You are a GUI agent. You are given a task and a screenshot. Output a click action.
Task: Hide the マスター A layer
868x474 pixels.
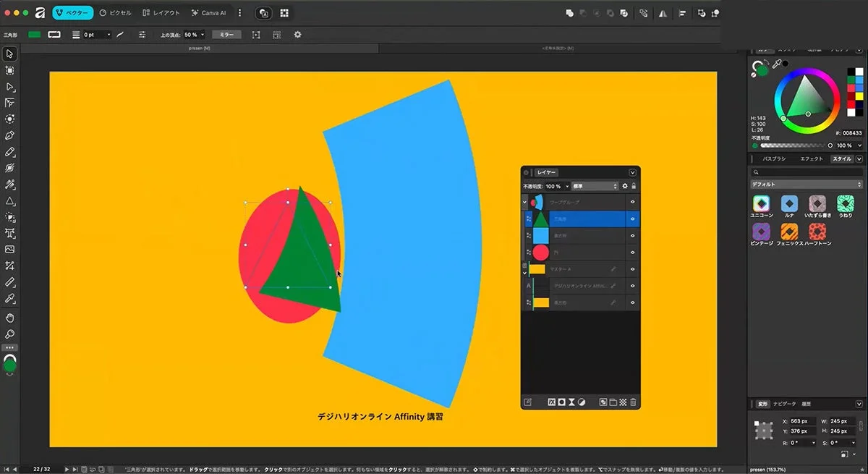point(634,266)
